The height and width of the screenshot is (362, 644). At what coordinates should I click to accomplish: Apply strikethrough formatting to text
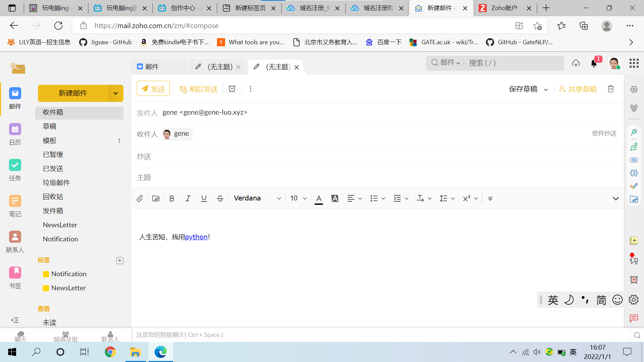pyautogui.click(x=220, y=198)
